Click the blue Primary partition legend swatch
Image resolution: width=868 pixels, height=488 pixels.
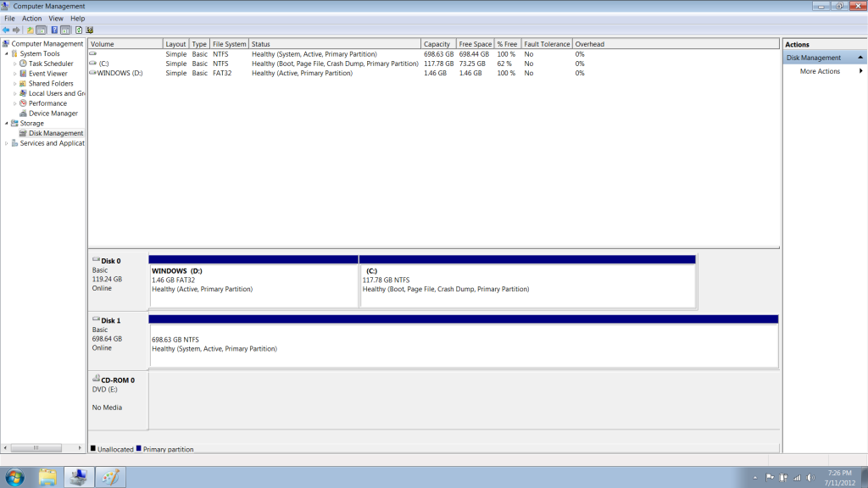139,449
